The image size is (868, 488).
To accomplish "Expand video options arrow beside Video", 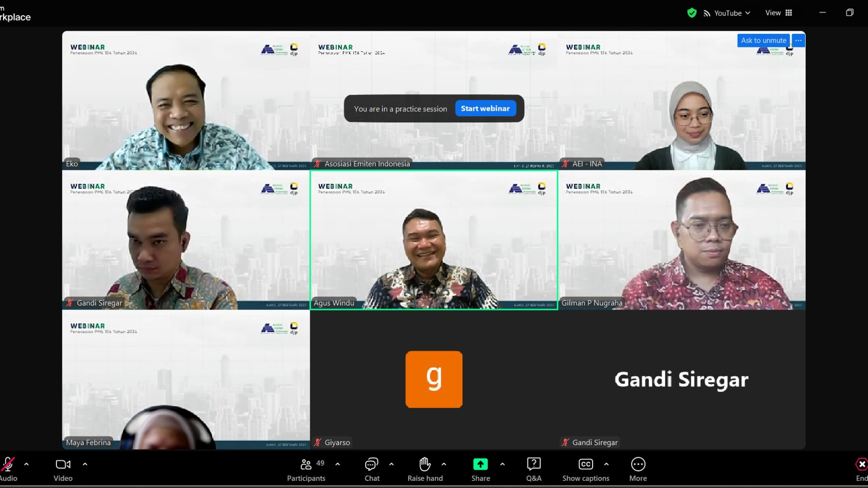I will click(85, 464).
